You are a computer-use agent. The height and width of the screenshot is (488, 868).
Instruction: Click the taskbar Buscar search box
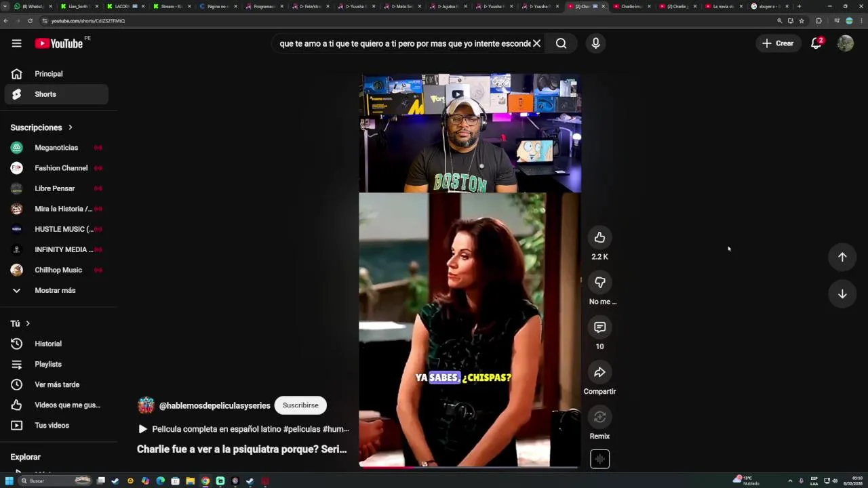pyautogui.click(x=56, y=481)
